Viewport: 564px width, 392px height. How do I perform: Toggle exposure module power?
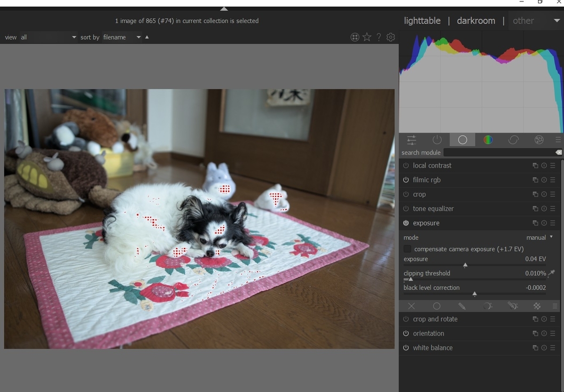406,223
